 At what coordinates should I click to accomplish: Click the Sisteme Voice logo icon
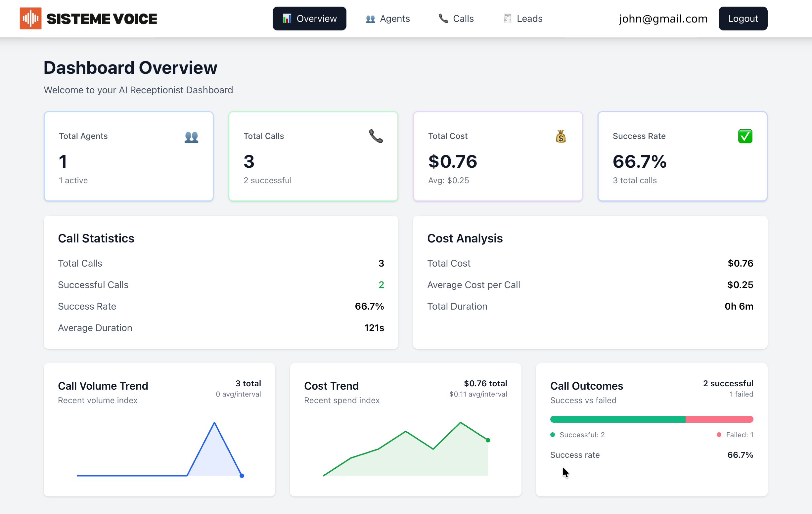pyautogui.click(x=30, y=18)
